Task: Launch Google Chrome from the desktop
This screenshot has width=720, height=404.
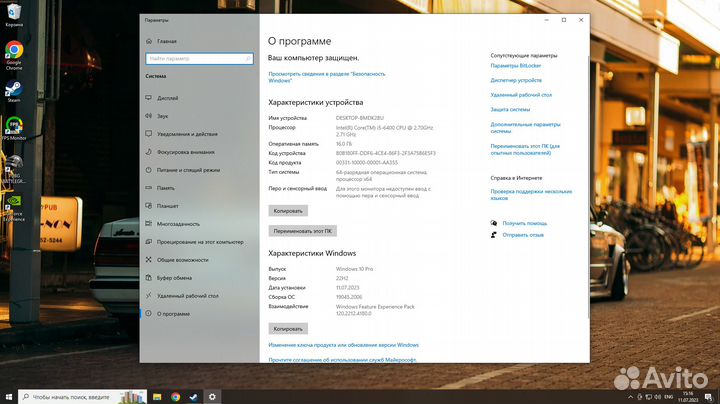Action: pos(14,55)
